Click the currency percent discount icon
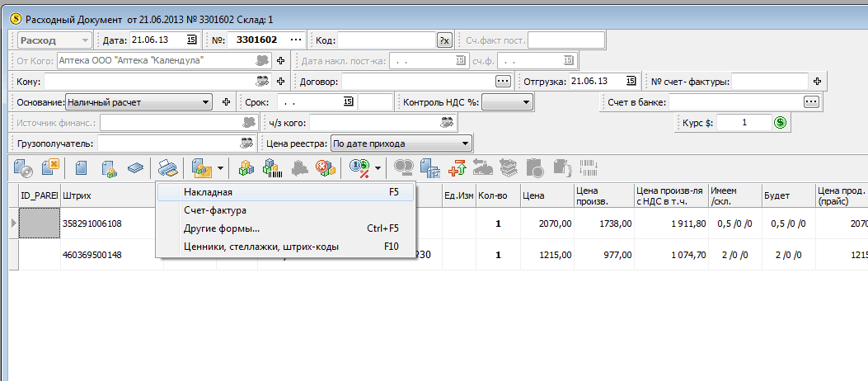This screenshot has width=868, height=381. click(359, 167)
